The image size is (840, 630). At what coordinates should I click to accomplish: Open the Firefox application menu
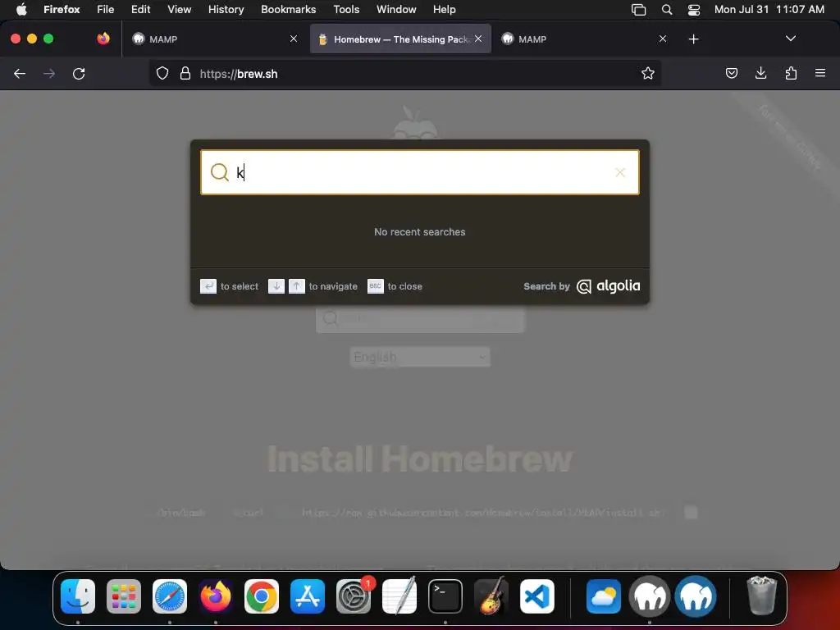(62, 9)
